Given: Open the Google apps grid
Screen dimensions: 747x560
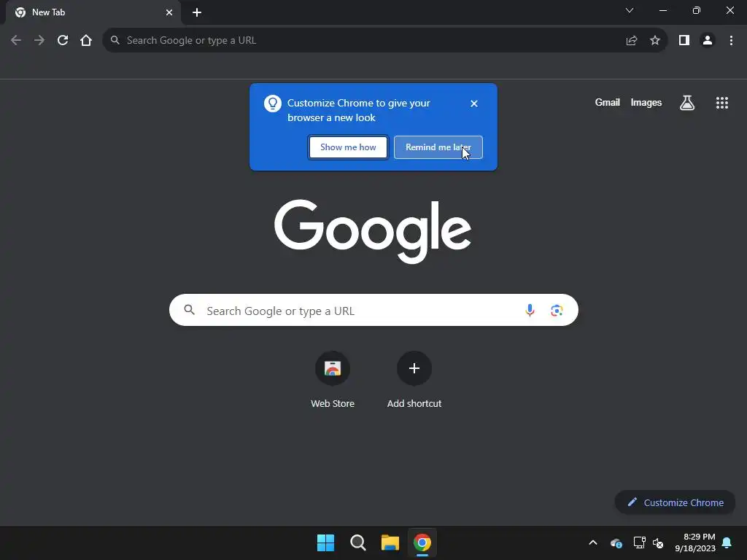Looking at the screenshot, I should pos(722,103).
